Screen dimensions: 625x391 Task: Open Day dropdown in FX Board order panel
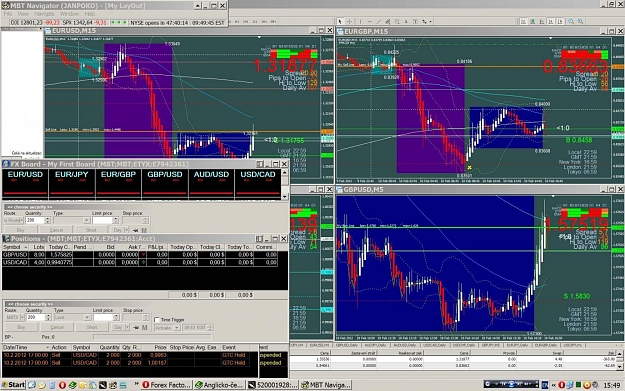[126, 230]
